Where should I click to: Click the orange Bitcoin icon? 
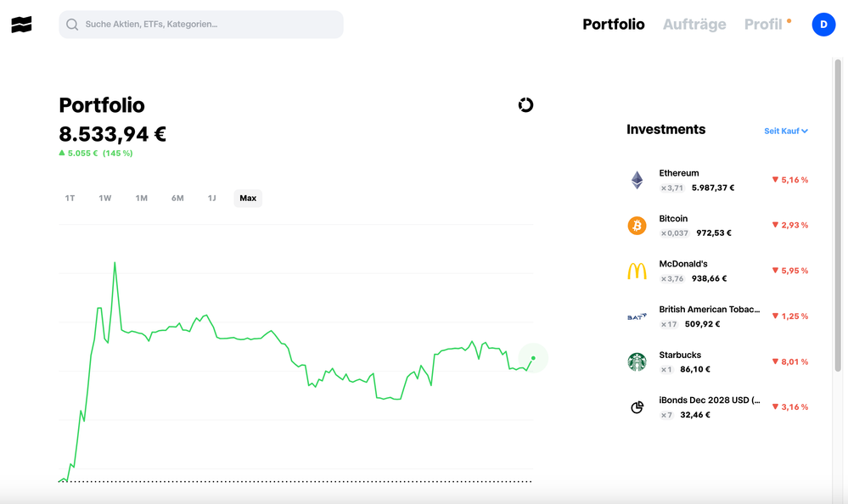637,226
